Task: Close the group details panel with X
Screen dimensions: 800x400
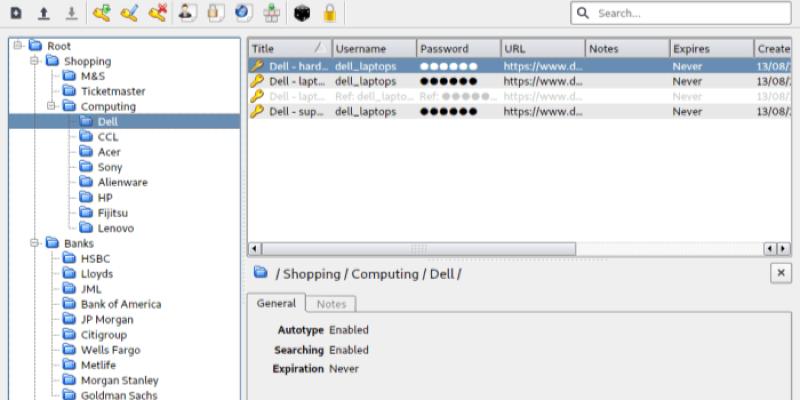Action: (x=780, y=273)
